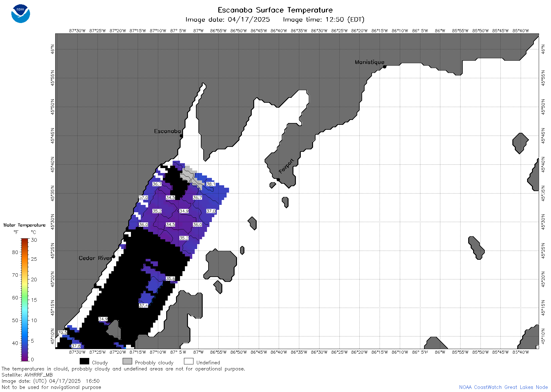Click the 50 Fahrenheit scale tick
The height and width of the screenshot is (392, 551).
pos(15,320)
